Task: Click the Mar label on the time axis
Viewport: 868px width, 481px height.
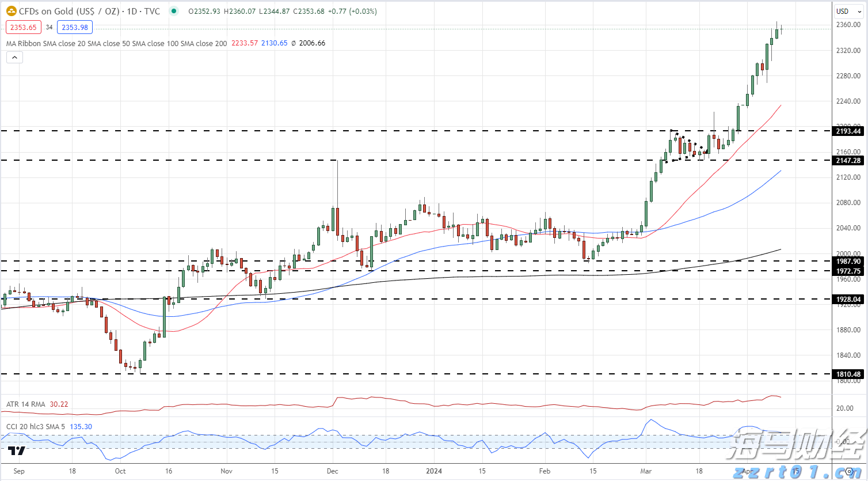Action: (646, 471)
